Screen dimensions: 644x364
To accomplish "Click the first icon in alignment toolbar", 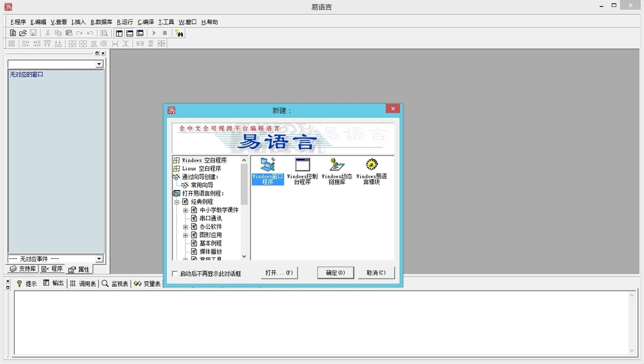I will click(x=12, y=44).
